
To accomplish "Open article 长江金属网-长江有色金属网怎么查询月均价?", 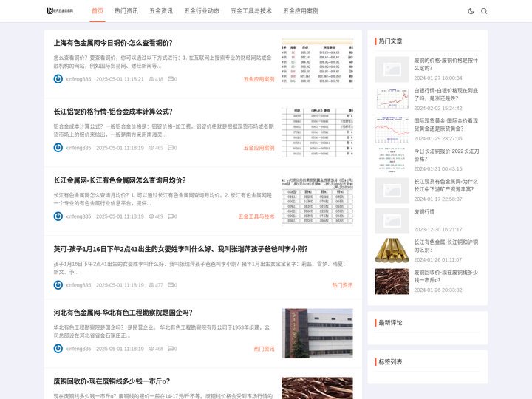I will (x=120, y=180).
